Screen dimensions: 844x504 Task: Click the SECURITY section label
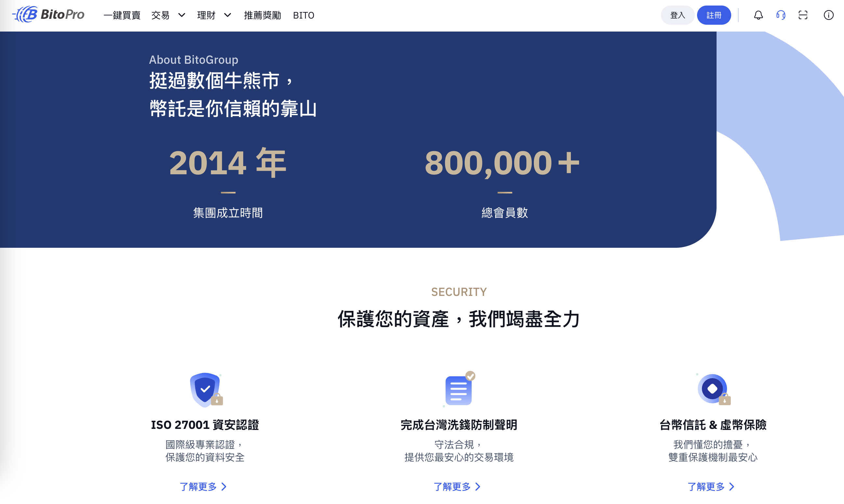point(459,292)
